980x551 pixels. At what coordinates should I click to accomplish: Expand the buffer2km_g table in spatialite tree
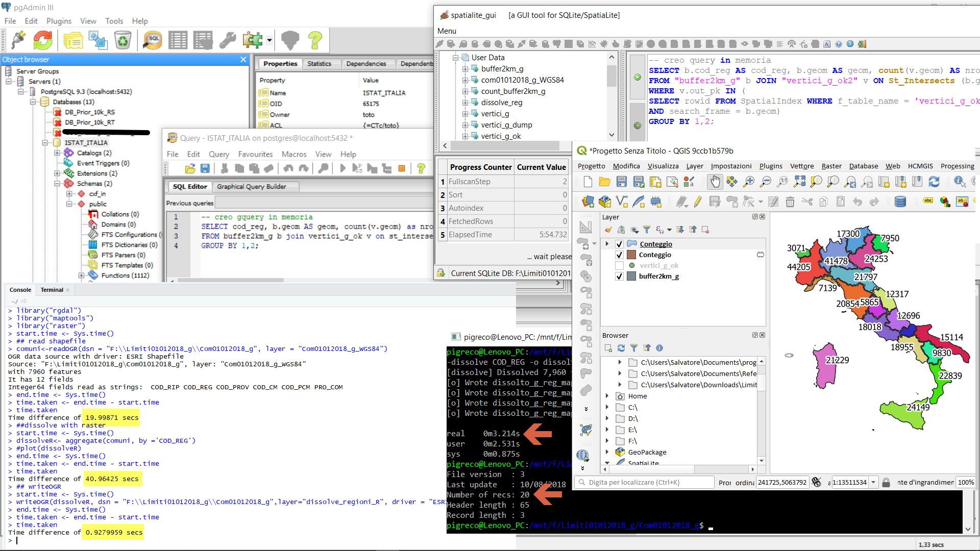pyautogui.click(x=465, y=69)
